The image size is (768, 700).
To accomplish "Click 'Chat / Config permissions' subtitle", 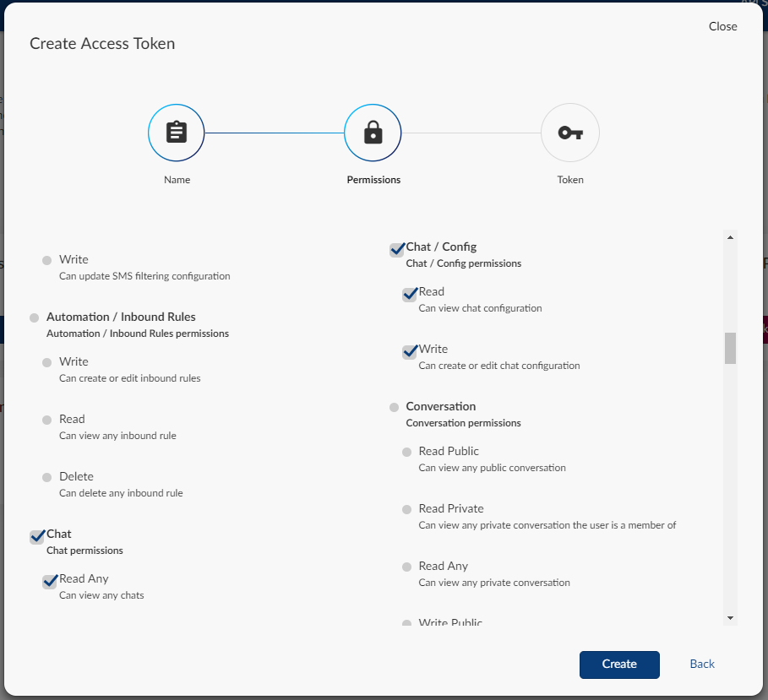I will pos(463,263).
